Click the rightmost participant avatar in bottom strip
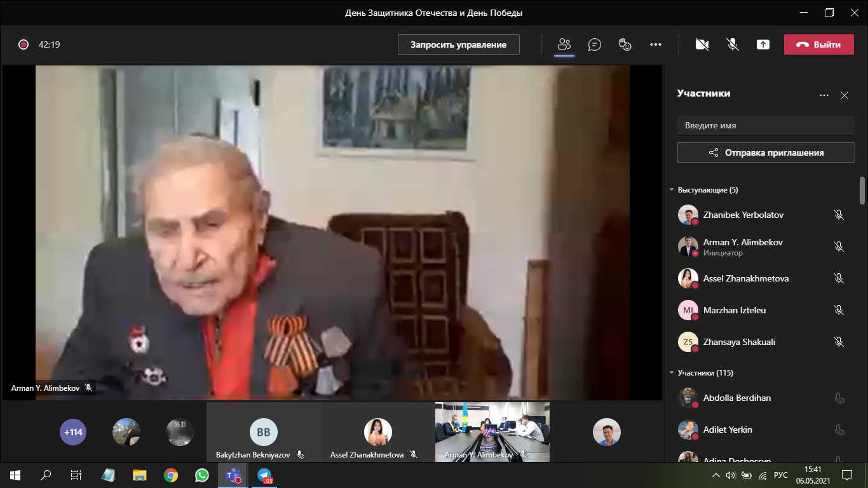The width and height of the screenshot is (868, 488). pos(607,432)
